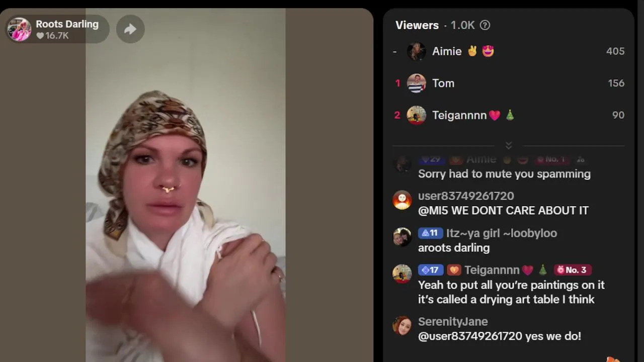Click the level 17 badge beside Teigannnn
Image resolution: width=644 pixels, height=362 pixels.
point(431,270)
